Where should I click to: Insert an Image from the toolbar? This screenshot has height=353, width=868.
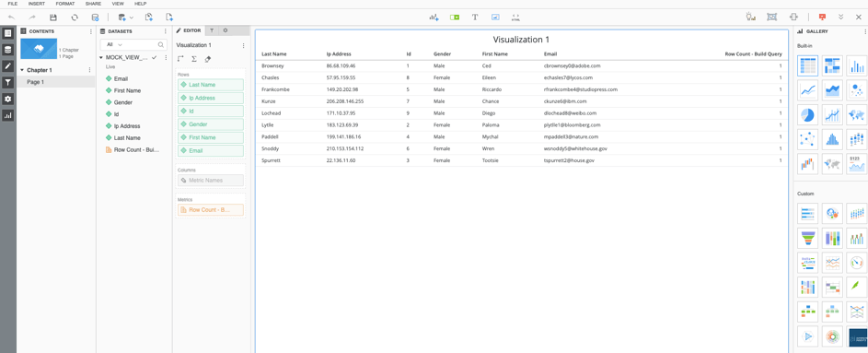click(x=495, y=18)
